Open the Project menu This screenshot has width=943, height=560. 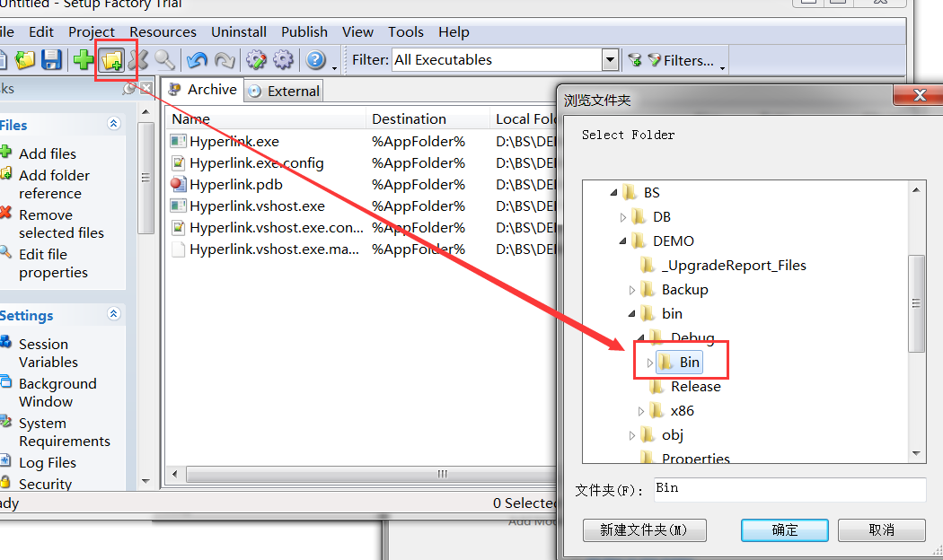point(92,31)
